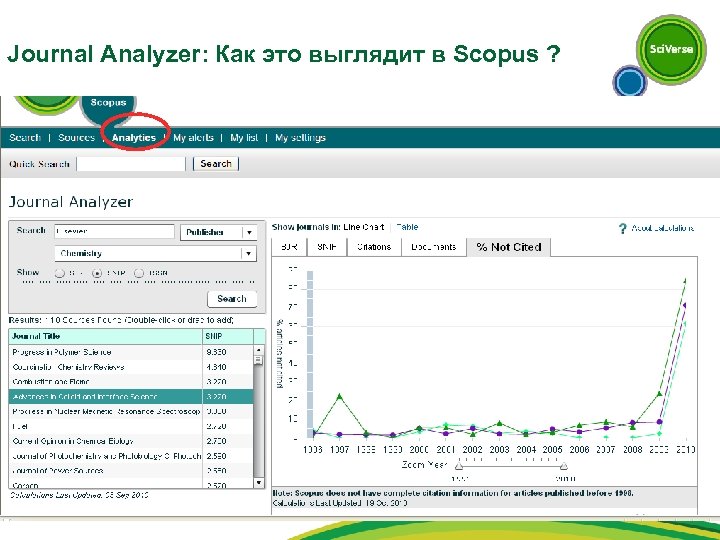Open the Analytics navigation menu item
The image size is (720, 540).
tap(134, 138)
